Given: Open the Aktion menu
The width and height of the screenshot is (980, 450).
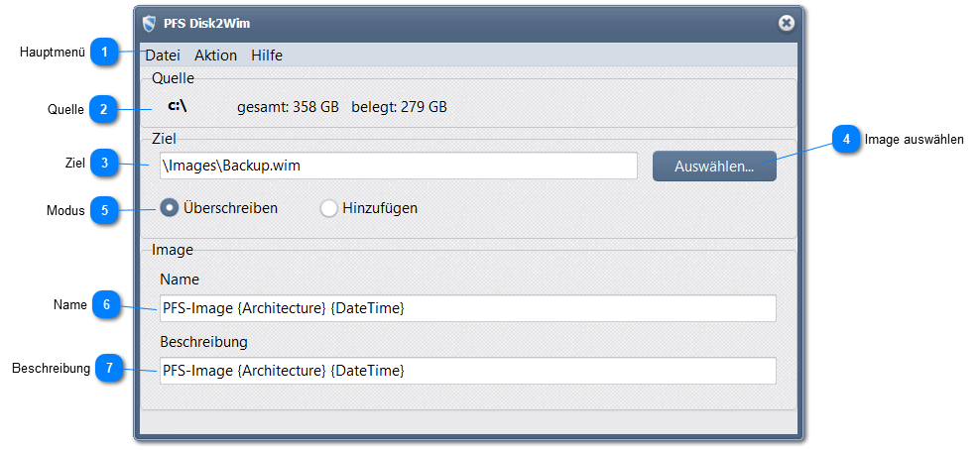Looking at the screenshot, I should point(215,56).
